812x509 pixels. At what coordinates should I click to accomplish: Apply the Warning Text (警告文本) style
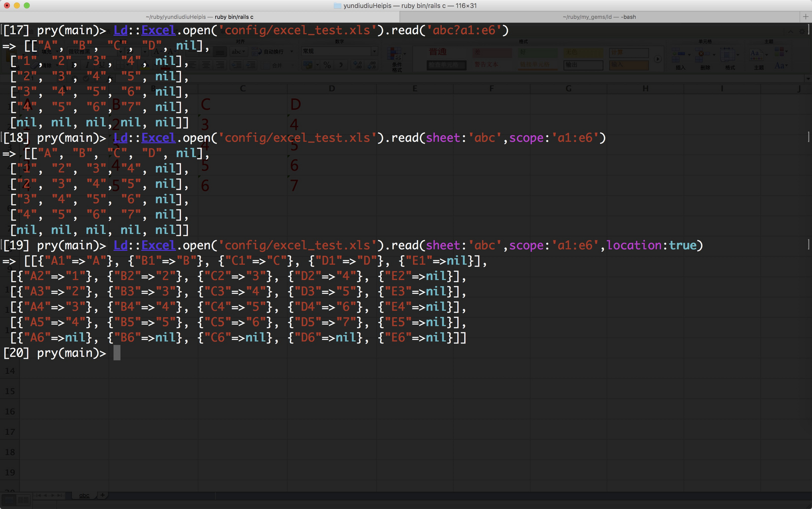tap(492, 65)
